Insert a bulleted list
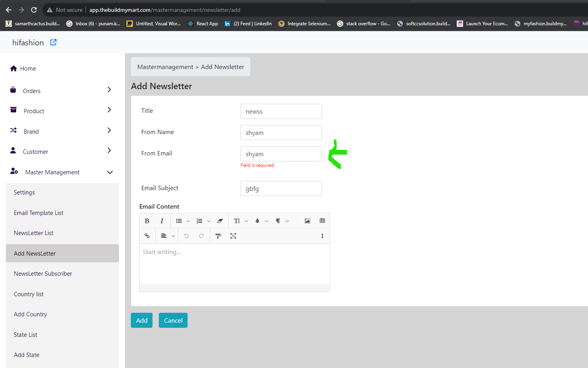Image resolution: width=588 pixels, height=368 pixels. click(179, 221)
